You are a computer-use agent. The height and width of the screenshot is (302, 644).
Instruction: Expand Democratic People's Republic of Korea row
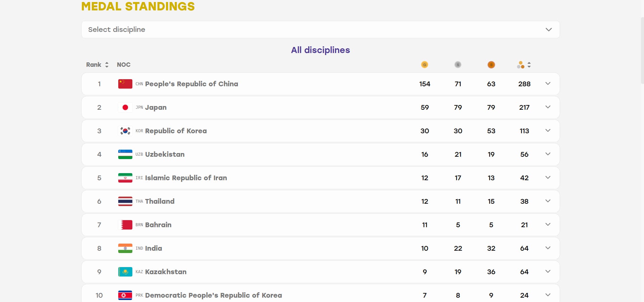tap(548, 295)
